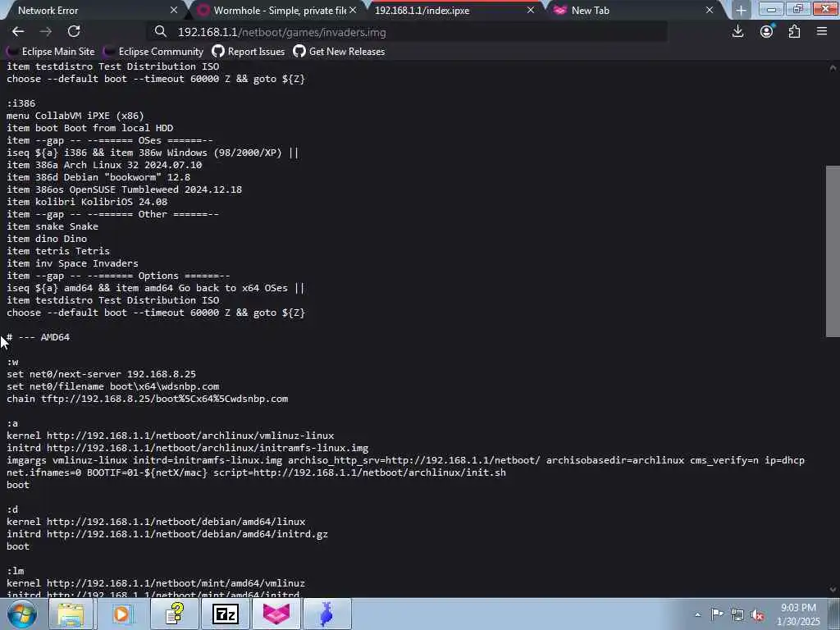Screen dimensions: 840x630
Task: Click the '# --- AMD64' comment line
Action: [38, 337]
